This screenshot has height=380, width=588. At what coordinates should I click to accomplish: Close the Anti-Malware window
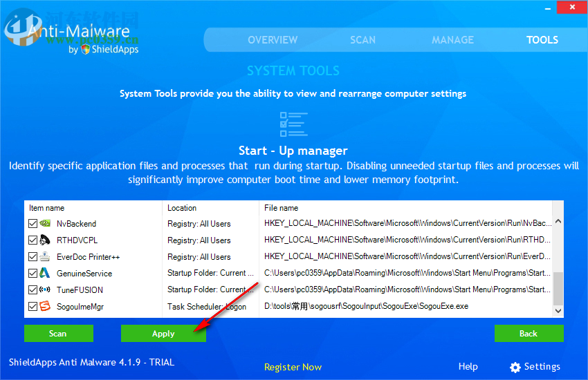coord(572,7)
